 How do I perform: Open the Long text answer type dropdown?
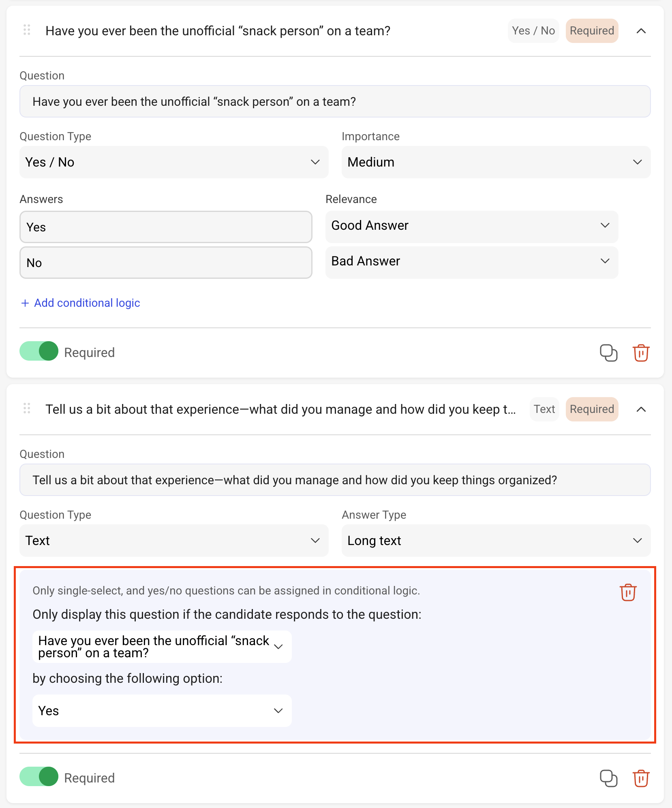coord(496,541)
